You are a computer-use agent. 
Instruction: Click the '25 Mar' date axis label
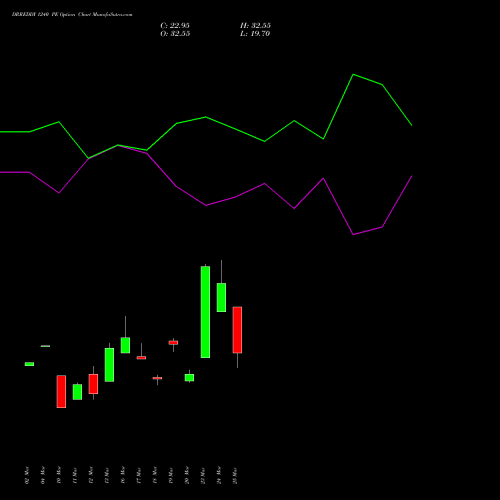(235, 475)
